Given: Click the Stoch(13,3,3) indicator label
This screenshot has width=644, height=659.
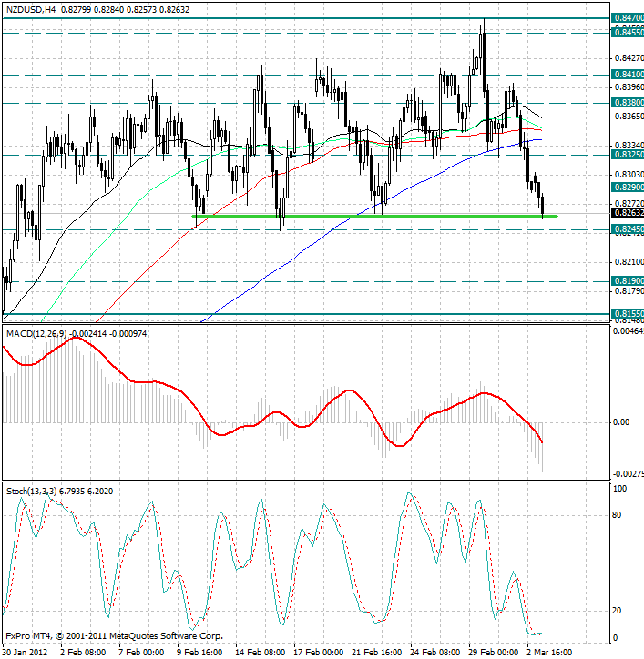Looking at the screenshot, I should (x=29, y=491).
